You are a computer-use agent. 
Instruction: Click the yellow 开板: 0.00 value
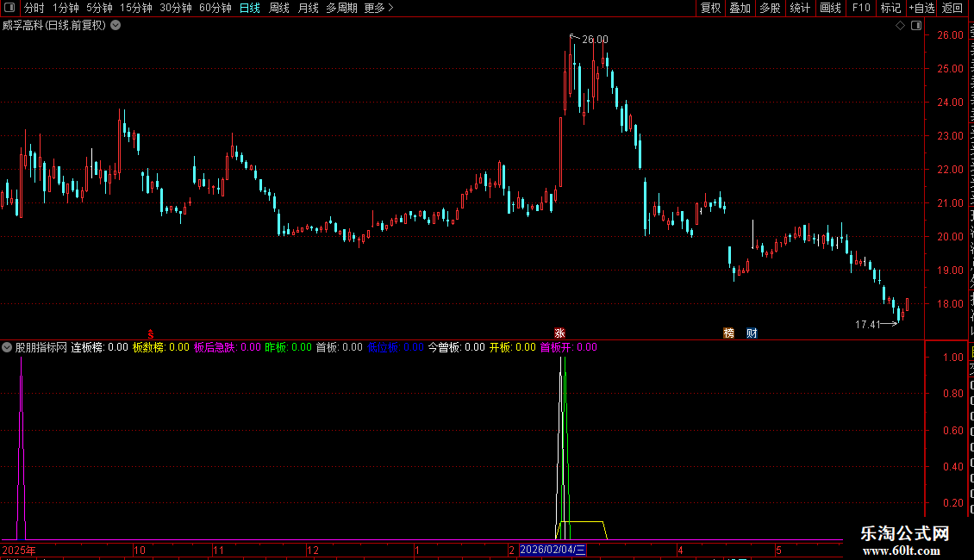(x=513, y=348)
